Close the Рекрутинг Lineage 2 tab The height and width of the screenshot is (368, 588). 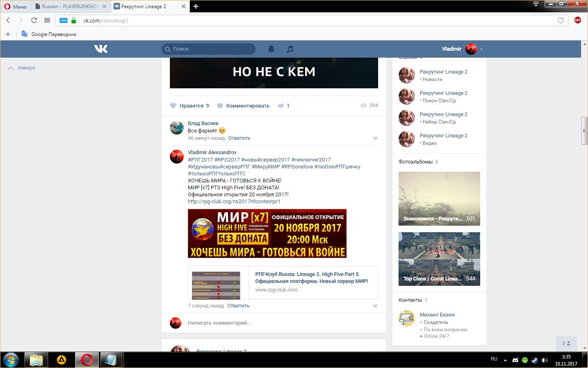tap(183, 6)
